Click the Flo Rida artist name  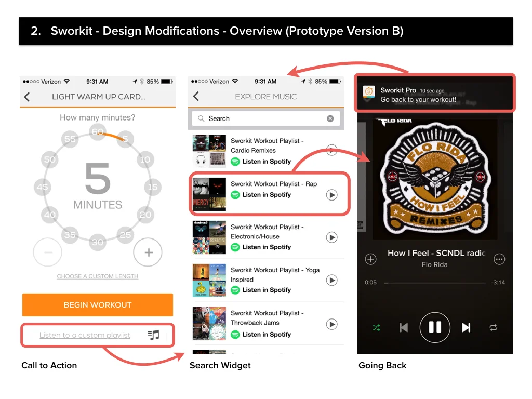pyautogui.click(x=435, y=264)
